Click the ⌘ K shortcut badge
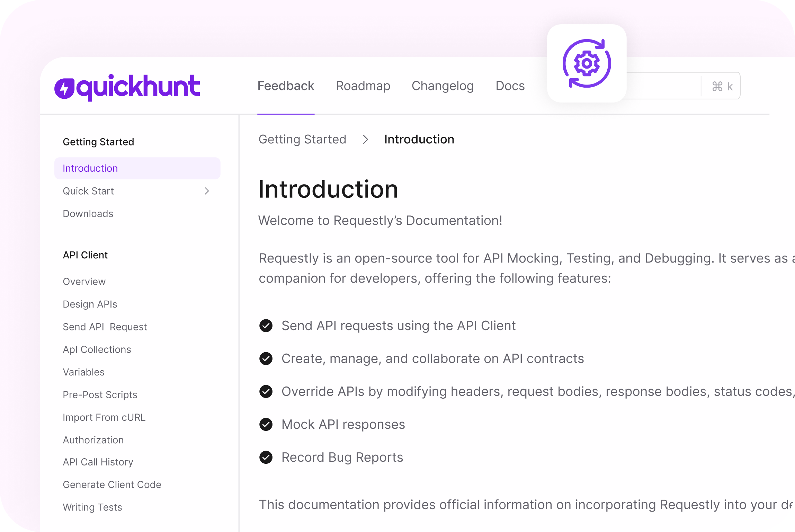The image size is (795, 532). click(x=722, y=86)
